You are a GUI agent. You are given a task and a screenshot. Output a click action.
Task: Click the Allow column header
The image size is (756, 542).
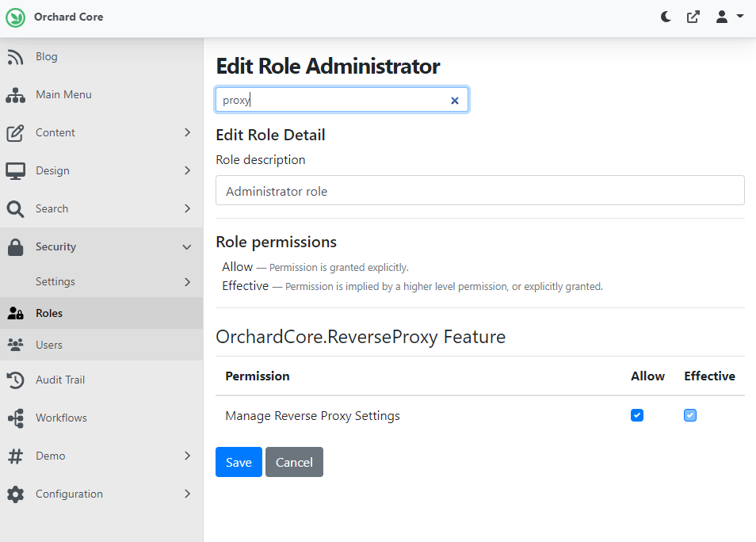647,376
